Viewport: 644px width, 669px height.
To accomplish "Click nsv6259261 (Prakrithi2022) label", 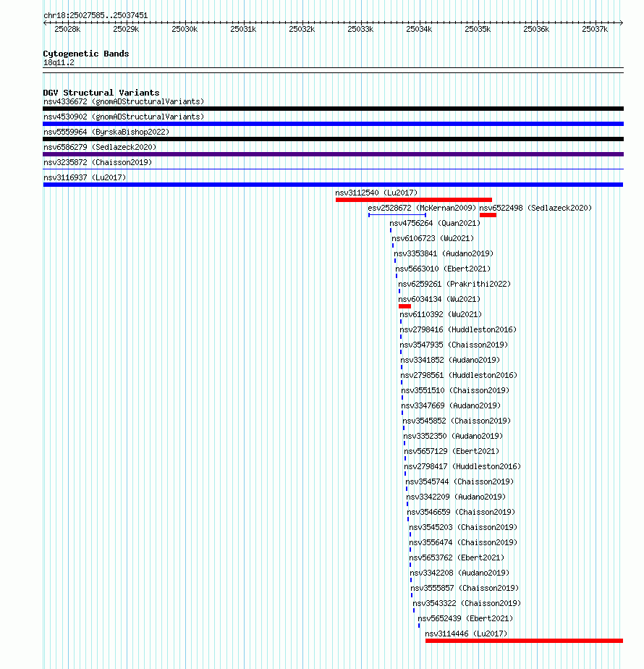I will [x=454, y=284].
